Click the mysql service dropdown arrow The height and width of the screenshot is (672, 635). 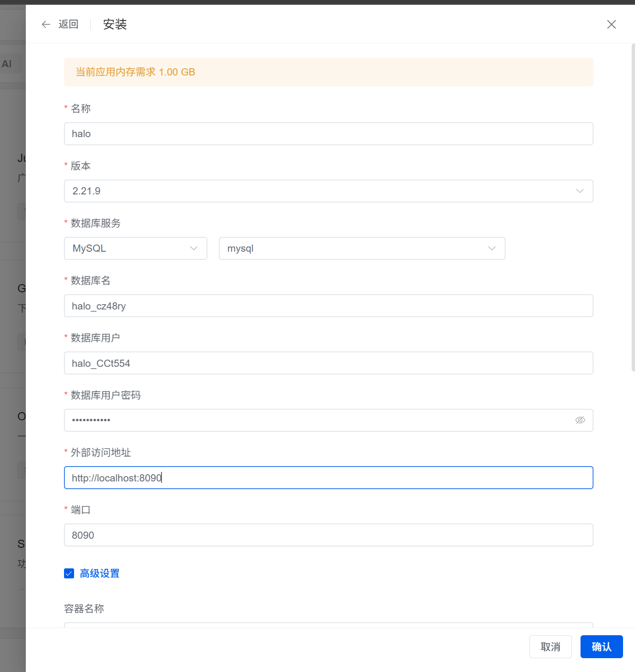(492, 248)
